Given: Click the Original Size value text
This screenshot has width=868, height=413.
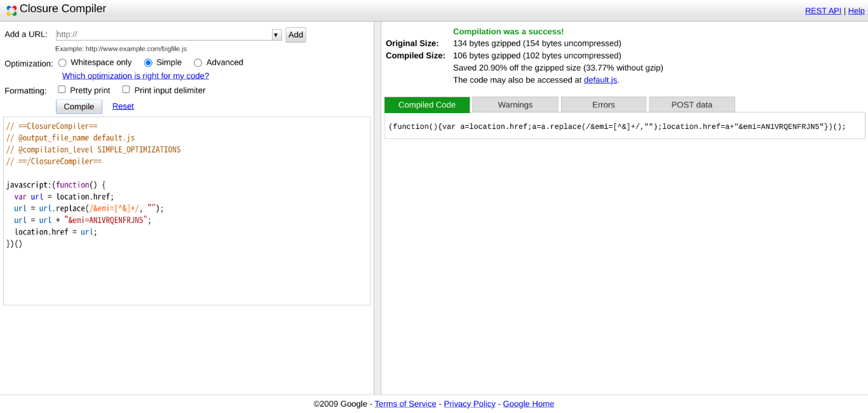Looking at the screenshot, I should pos(537,44).
